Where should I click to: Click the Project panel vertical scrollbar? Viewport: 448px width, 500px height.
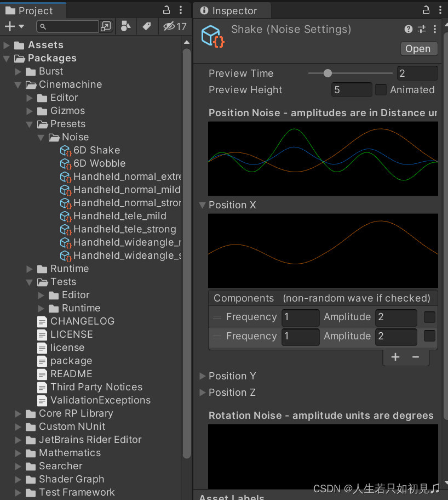pos(187,253)
